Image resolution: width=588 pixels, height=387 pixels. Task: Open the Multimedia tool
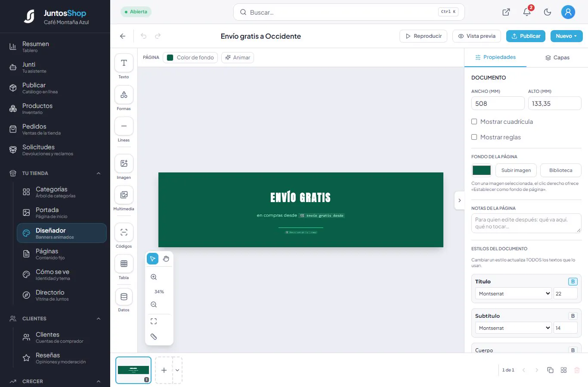pyautogui.click(x=124, y=195)
